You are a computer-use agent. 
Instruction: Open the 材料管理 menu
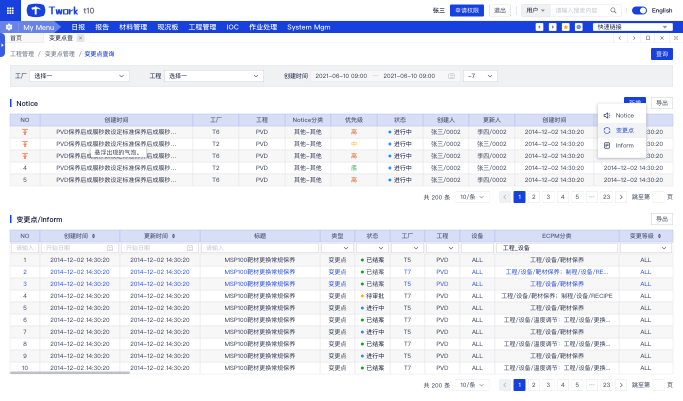point(132,27)
